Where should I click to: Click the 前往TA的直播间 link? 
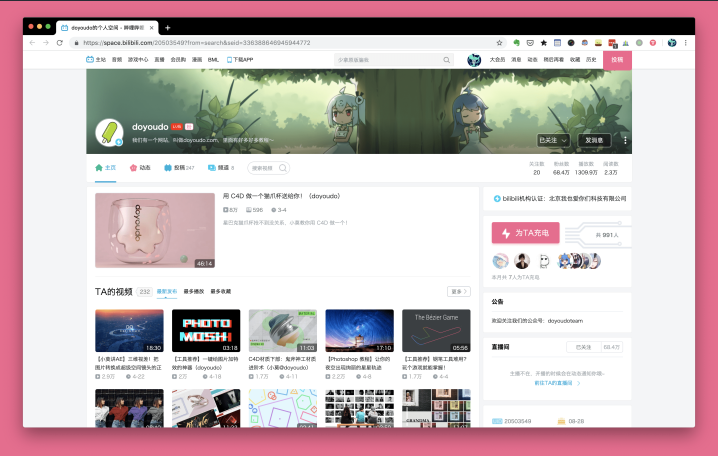pyautogui.click(x=557, y=383)
